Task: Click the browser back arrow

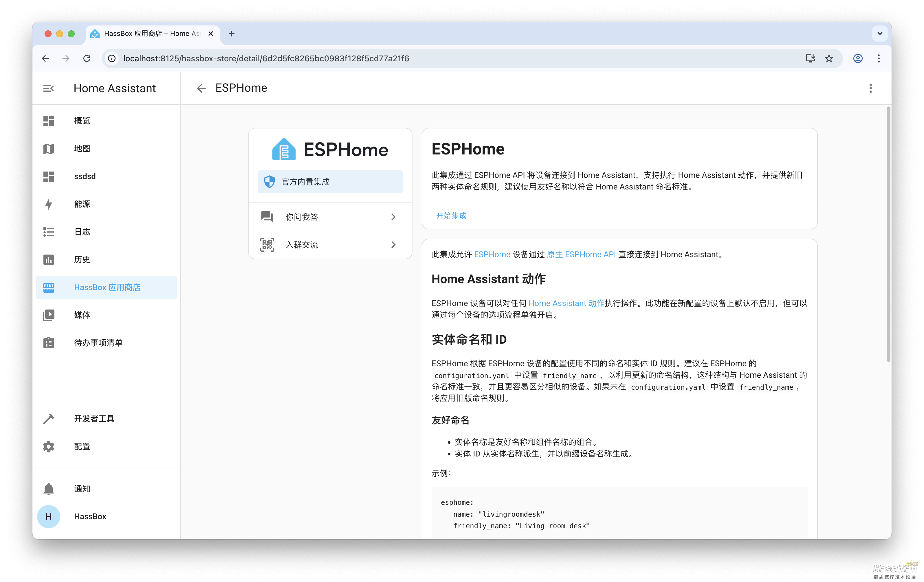Action: (x=45, y=58)
